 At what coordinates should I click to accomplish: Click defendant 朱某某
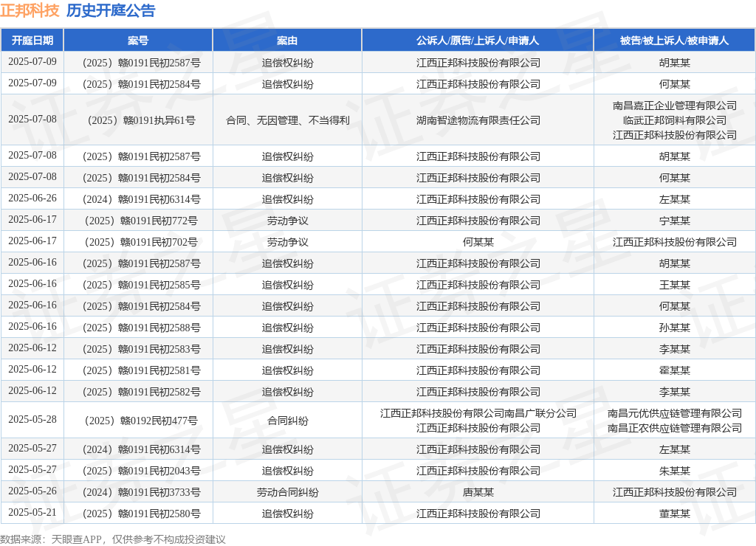click(x=675, y=471)
